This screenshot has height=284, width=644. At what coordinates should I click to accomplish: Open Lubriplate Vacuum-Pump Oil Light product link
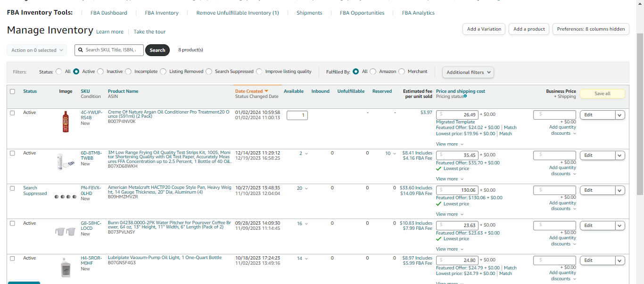pyautogui.click(x=165, y=258)
